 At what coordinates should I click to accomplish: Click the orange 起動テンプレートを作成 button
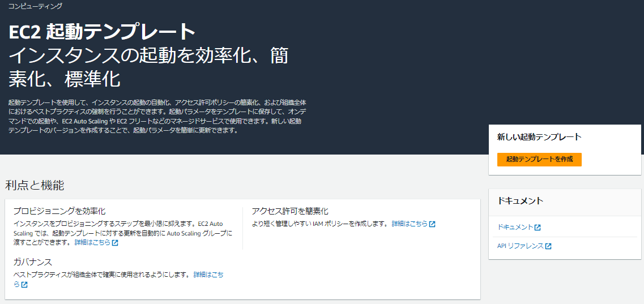539,160
